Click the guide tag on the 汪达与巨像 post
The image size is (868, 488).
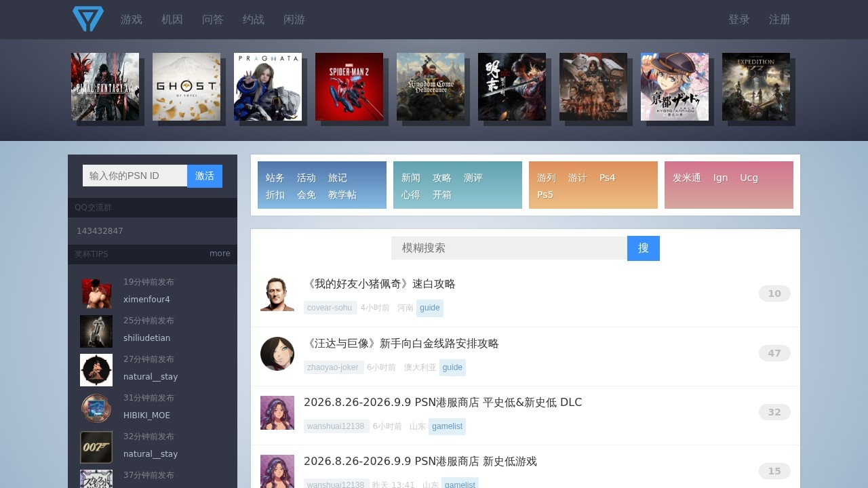[x=452, y=367]
